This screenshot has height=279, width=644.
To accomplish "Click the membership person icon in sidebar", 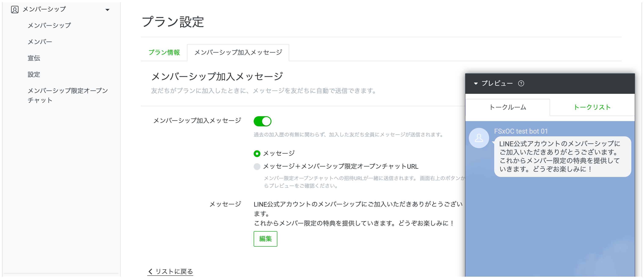I will 15,10.
